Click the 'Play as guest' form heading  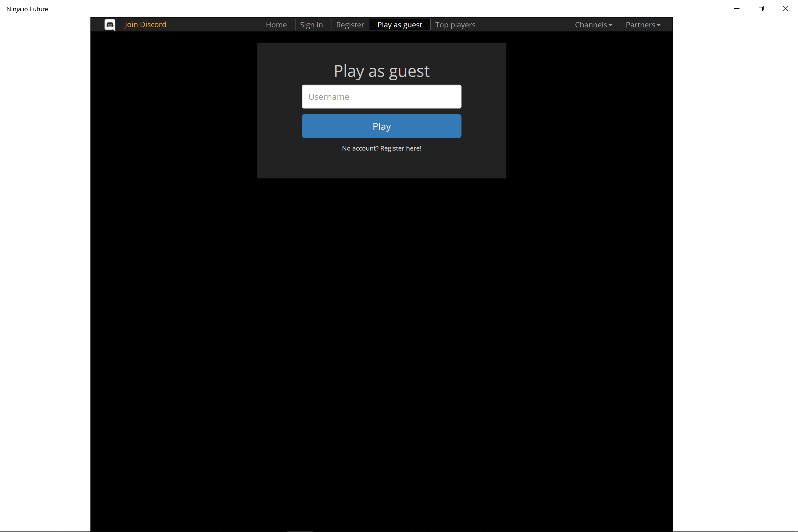(x=381, y=71)
